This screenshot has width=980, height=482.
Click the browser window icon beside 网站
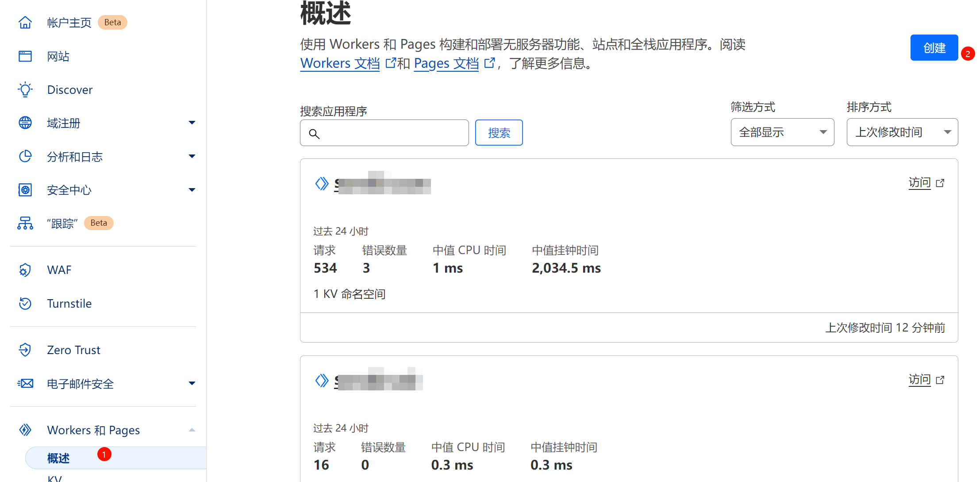(x=25, y=56)
